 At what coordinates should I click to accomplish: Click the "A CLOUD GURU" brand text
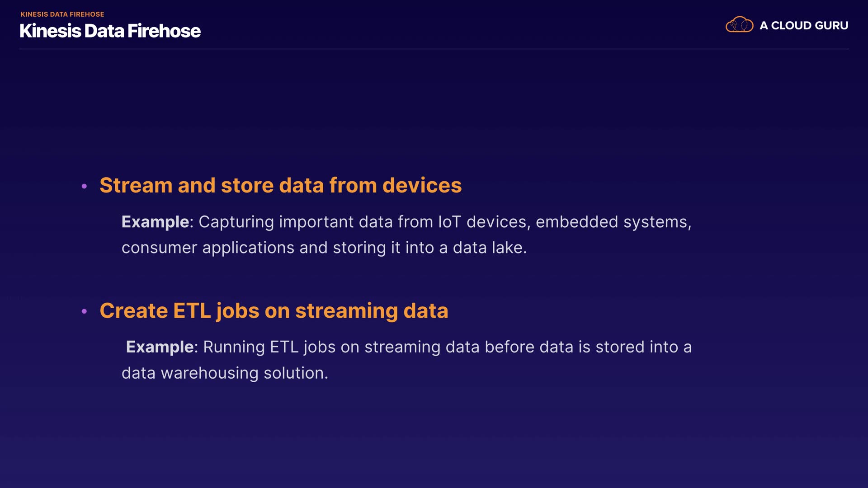(804, 26)
